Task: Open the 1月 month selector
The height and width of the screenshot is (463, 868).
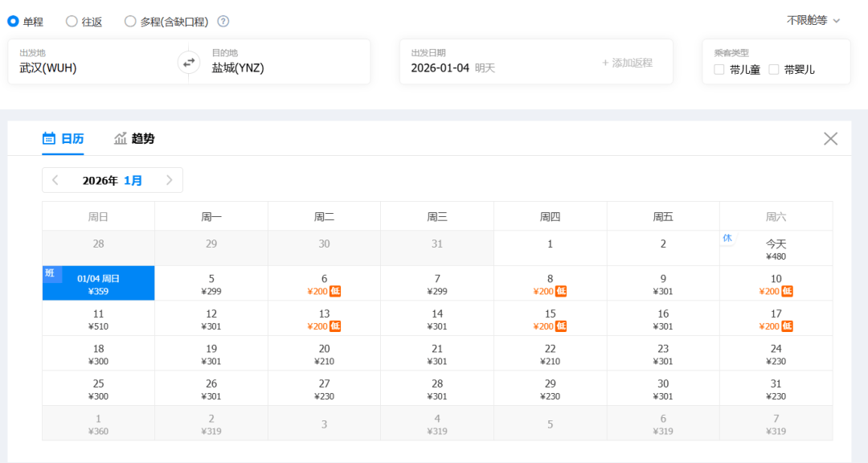Action: [133, 180]
